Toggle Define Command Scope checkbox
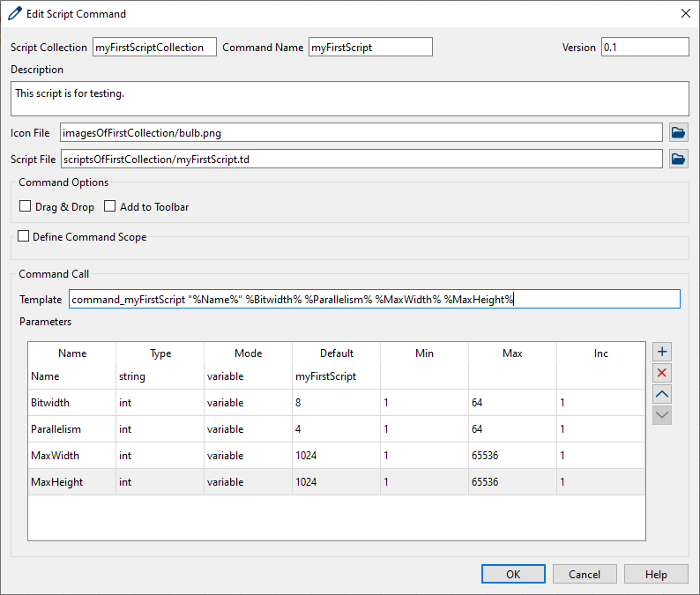Screen dimensions: 700x595 click(x=24, y=237)
